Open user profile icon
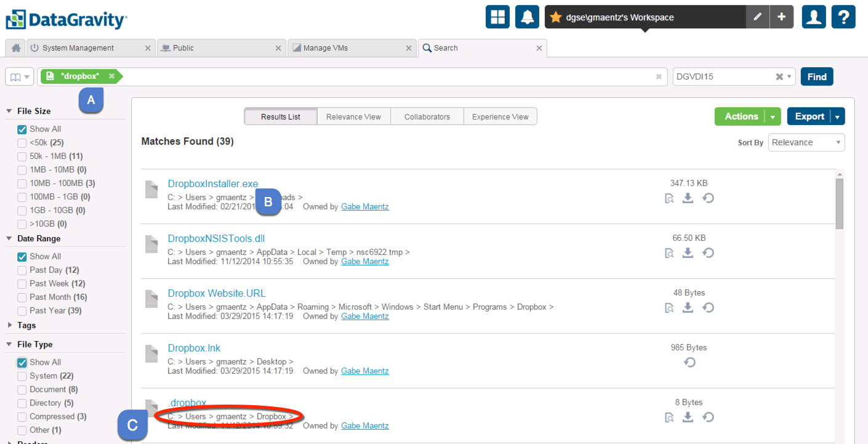The image size is (868, 444). click(x=814, y=17)
